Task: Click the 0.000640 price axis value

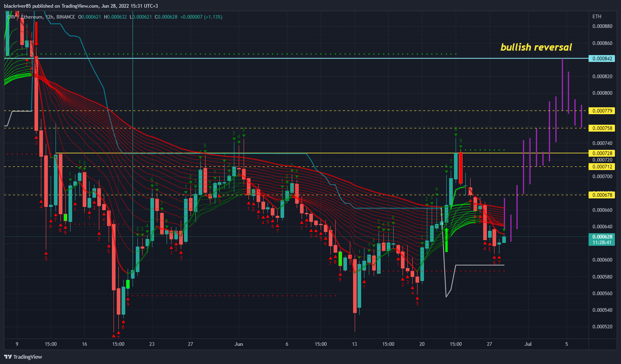Action: coord(602,227)
